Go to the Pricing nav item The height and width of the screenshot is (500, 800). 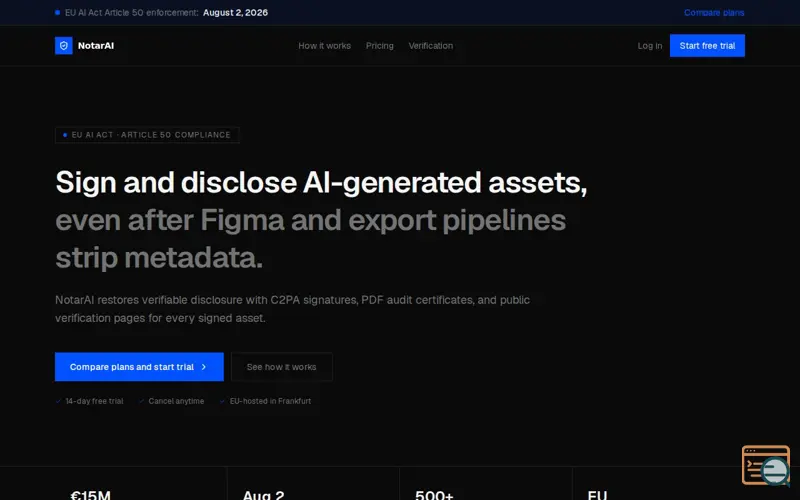click(380, 45)
